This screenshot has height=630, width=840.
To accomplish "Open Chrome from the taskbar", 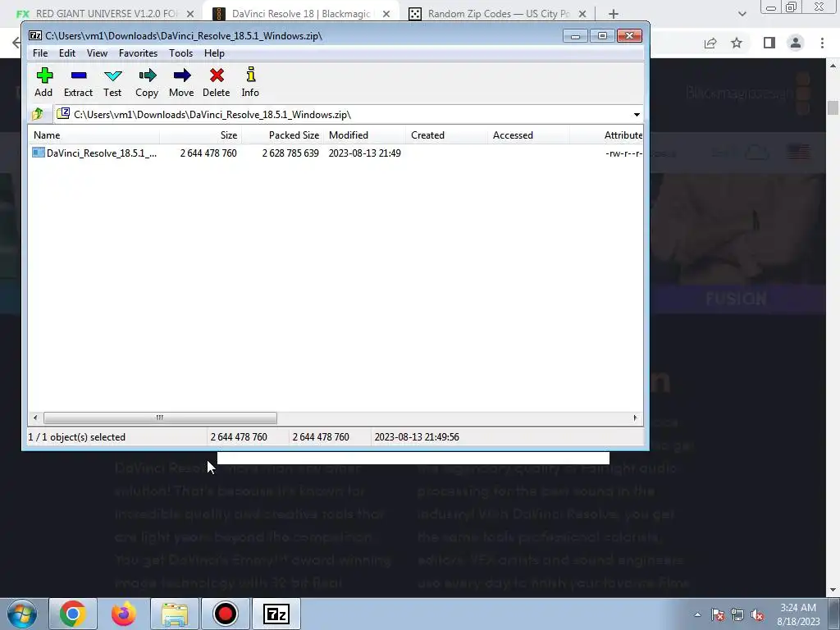I will (x=73, y=614).
